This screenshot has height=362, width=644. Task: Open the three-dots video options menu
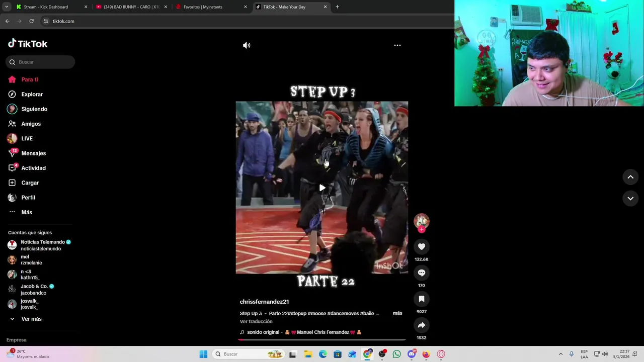(397, 45)
